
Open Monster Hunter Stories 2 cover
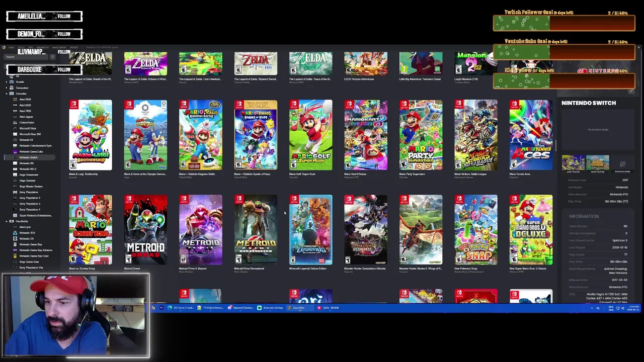[421, 230]
